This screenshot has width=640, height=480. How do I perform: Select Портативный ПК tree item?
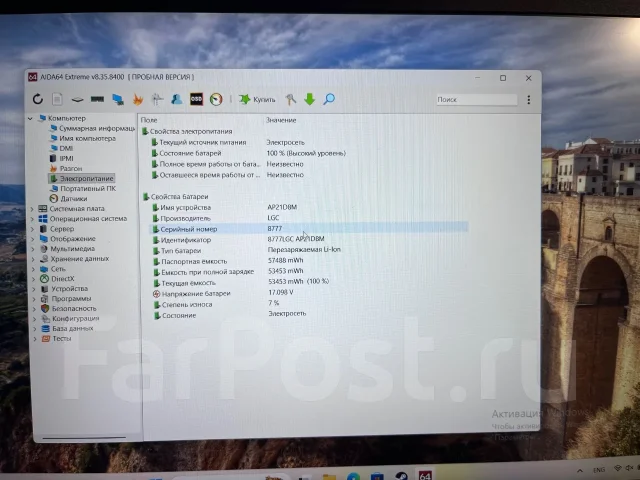point(83,189)
